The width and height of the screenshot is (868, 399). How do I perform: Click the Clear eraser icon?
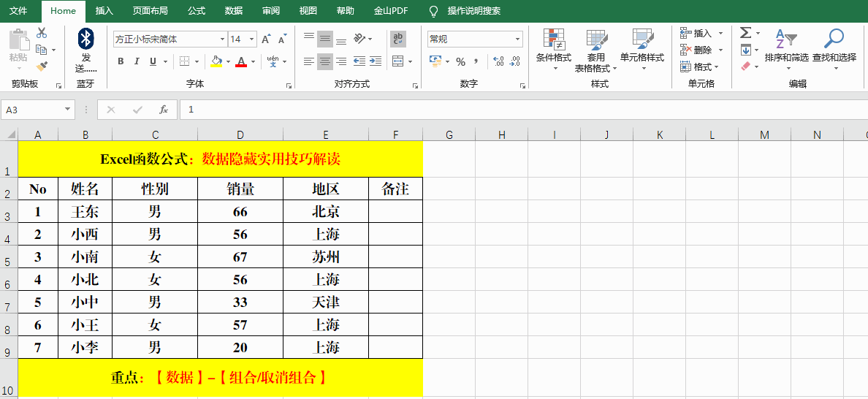coord(746,66)
